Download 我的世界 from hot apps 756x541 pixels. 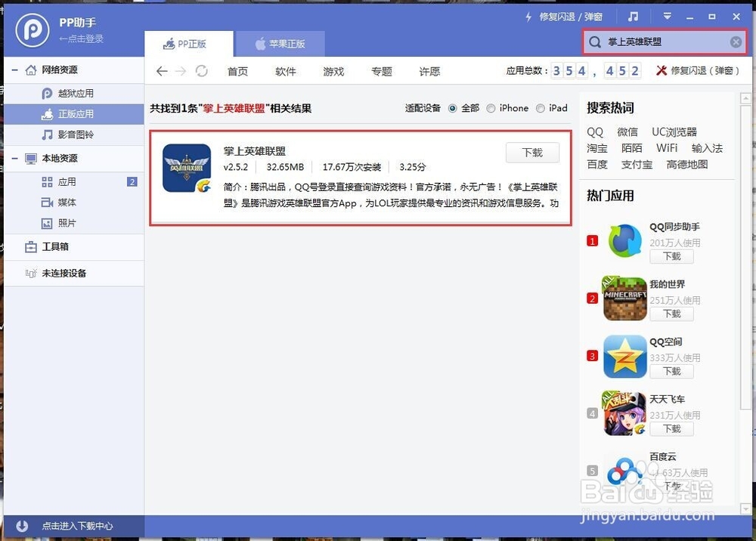click(671, 314)
